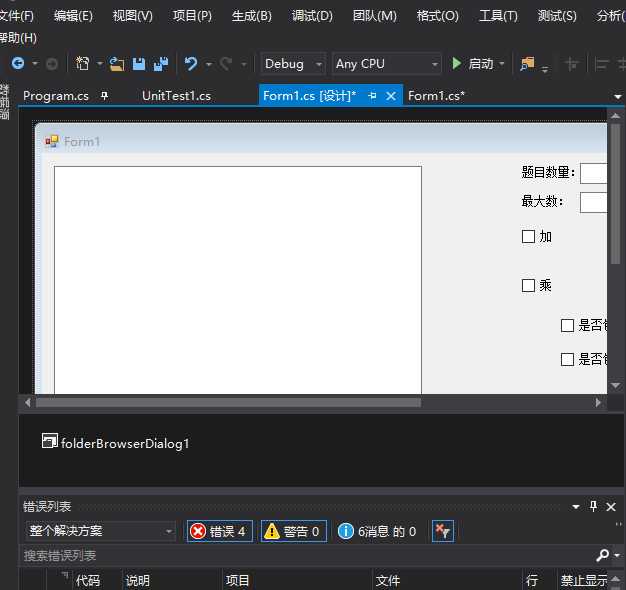This screenshot has width=626, height=590.
Task: Click the 启动 start button label
Action: point(481,64)
